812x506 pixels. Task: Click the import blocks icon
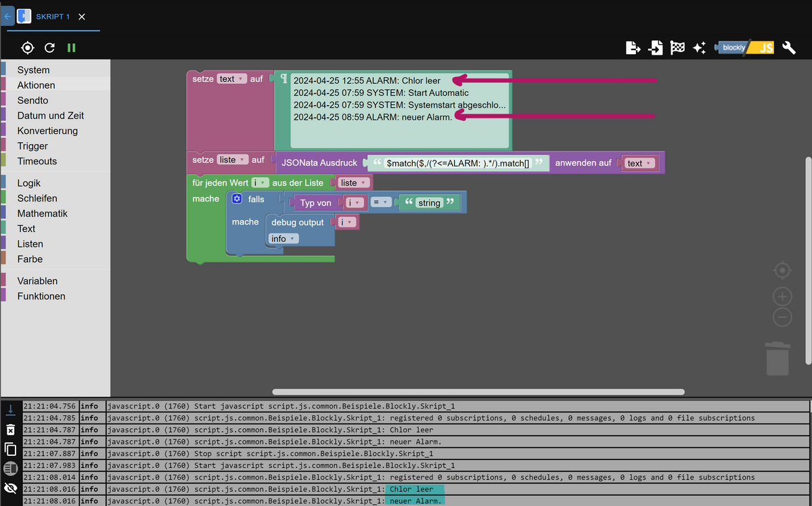tap(655, 47)
